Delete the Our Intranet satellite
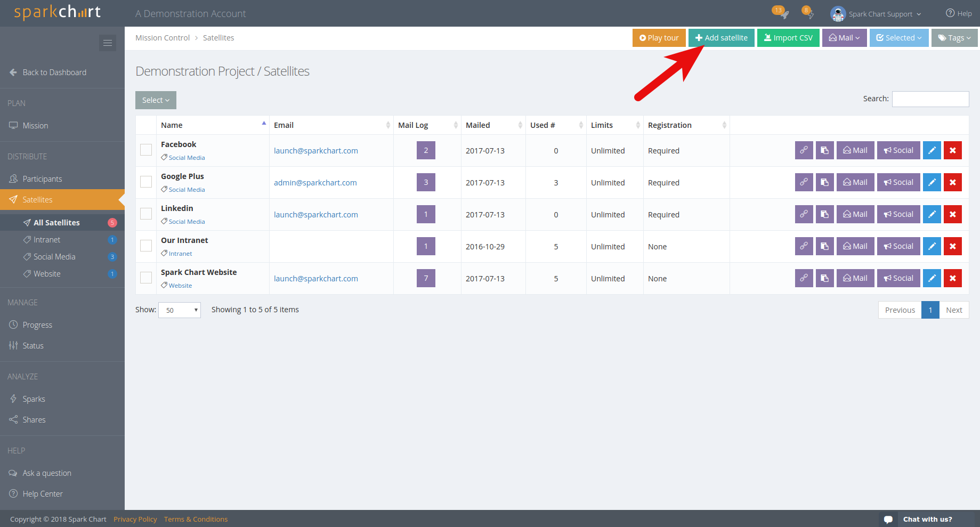Screen dimensions: 980x527 (952, 246)
